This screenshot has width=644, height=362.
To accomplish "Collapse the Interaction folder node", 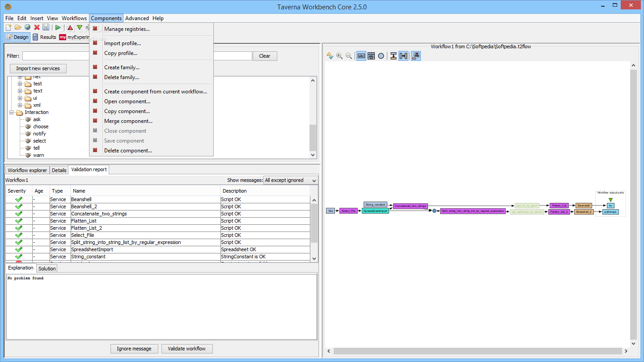I will (12, 112).
